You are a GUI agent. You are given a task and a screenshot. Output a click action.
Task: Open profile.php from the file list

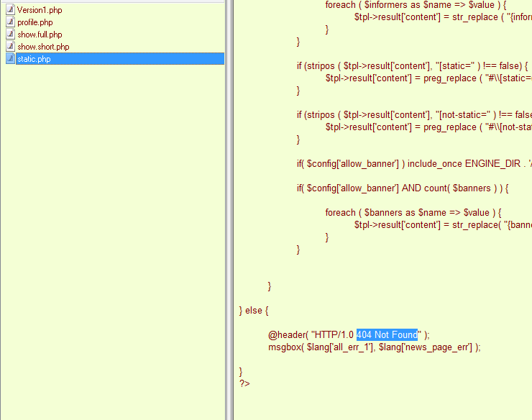[x=35, y=22]
